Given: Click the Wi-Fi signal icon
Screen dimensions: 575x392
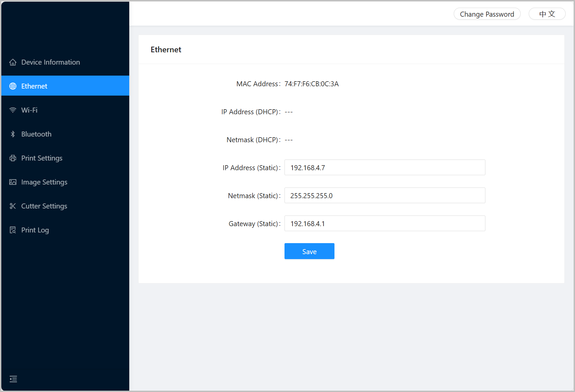Looking at the screenshot, I should click(x=13, y=110).
